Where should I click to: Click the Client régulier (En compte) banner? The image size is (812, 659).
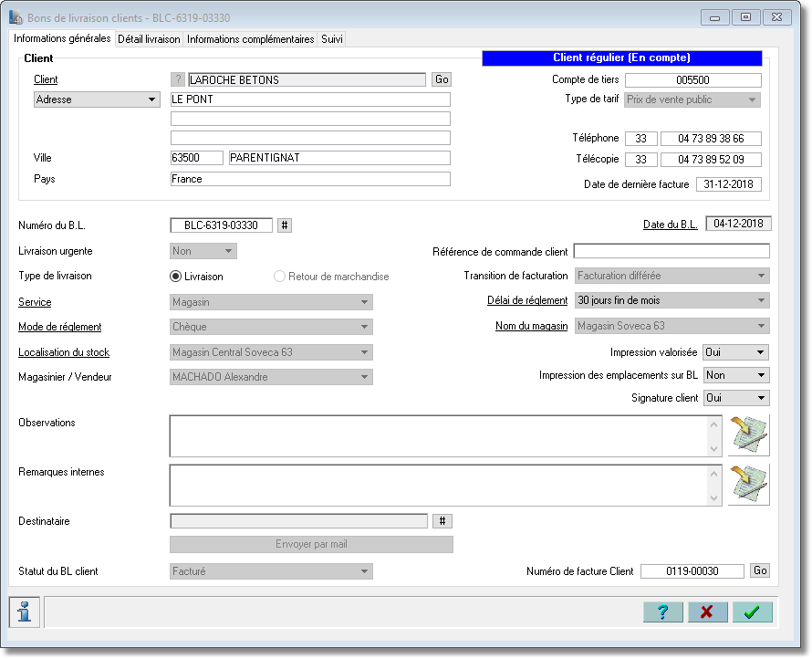tap(622, 58)
